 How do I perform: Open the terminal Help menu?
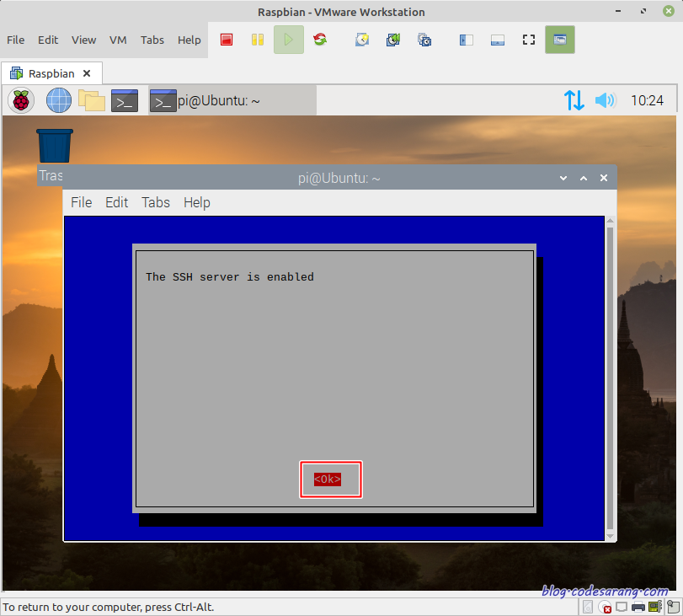(197, 203)
